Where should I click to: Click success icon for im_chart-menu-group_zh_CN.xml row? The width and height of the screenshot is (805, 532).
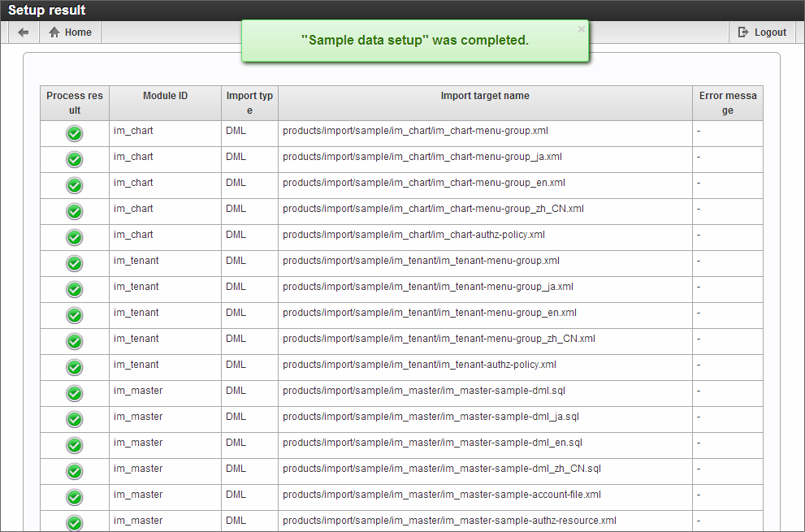pyautogui.click(x=75, y=211)
